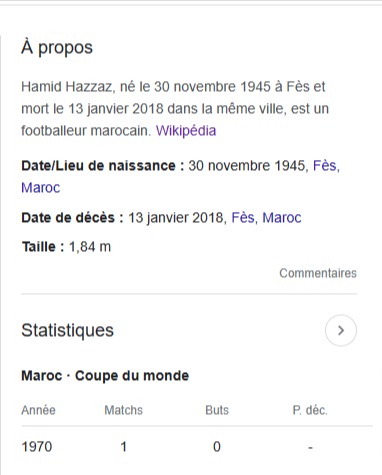
Task: Select the Buts column header
Action: tap(217, 410)
